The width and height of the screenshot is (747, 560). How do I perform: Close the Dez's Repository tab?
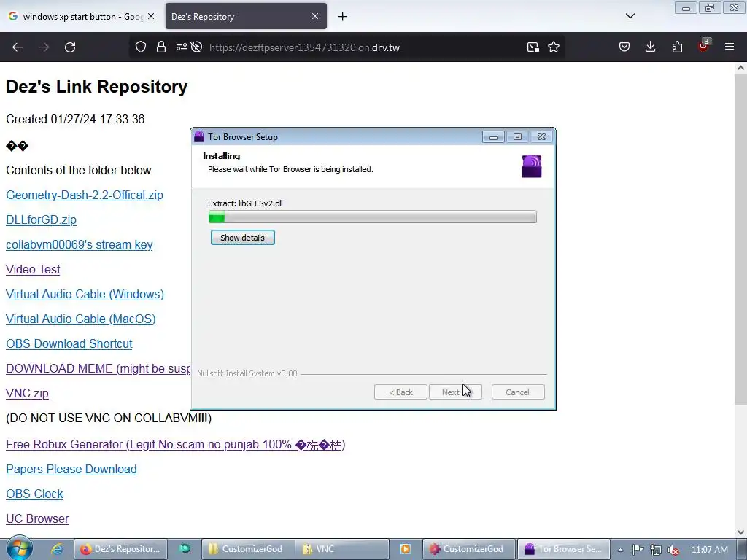coord(315,16)
